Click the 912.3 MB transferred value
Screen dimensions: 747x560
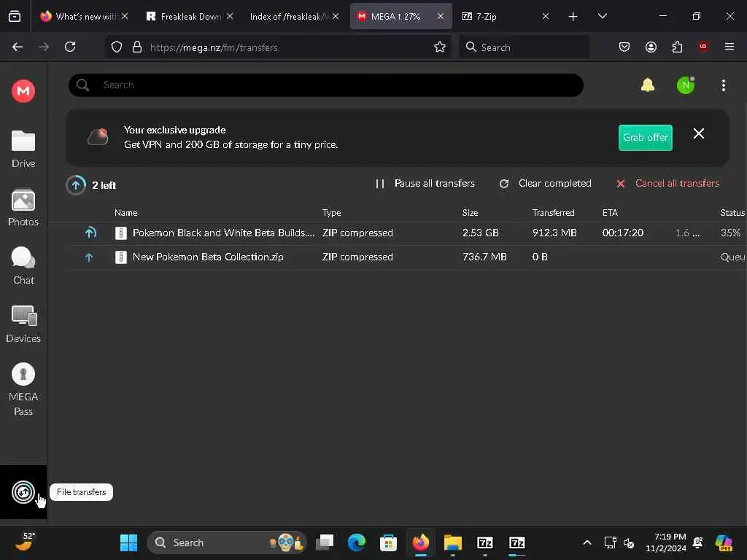554,233
